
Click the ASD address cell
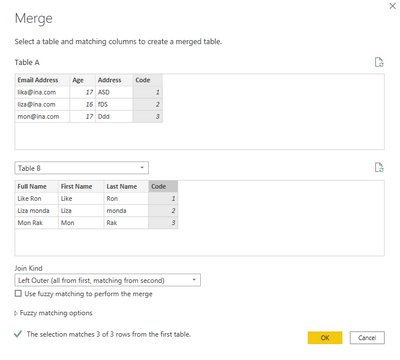[114, 92]
